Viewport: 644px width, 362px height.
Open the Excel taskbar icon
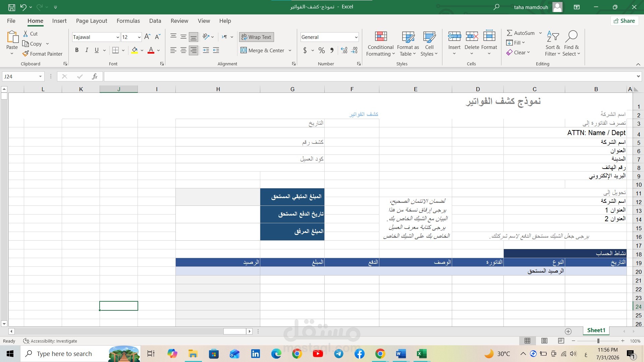click(x=422, y=354)
